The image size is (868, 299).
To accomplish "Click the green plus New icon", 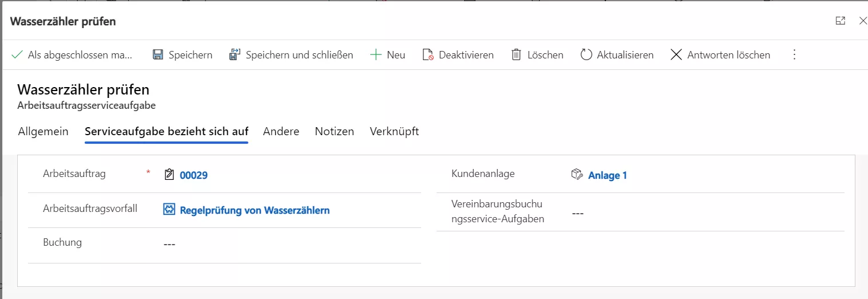I will 376,55.
